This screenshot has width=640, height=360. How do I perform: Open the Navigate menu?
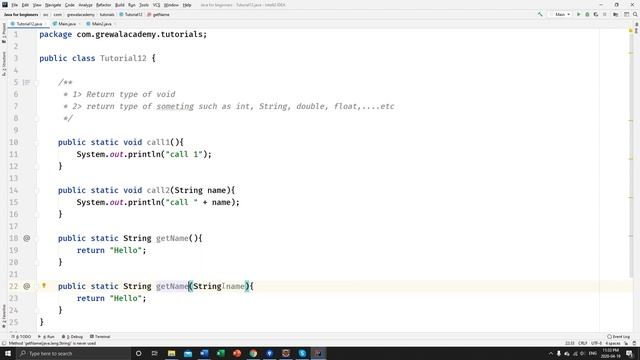click(53, 5)
